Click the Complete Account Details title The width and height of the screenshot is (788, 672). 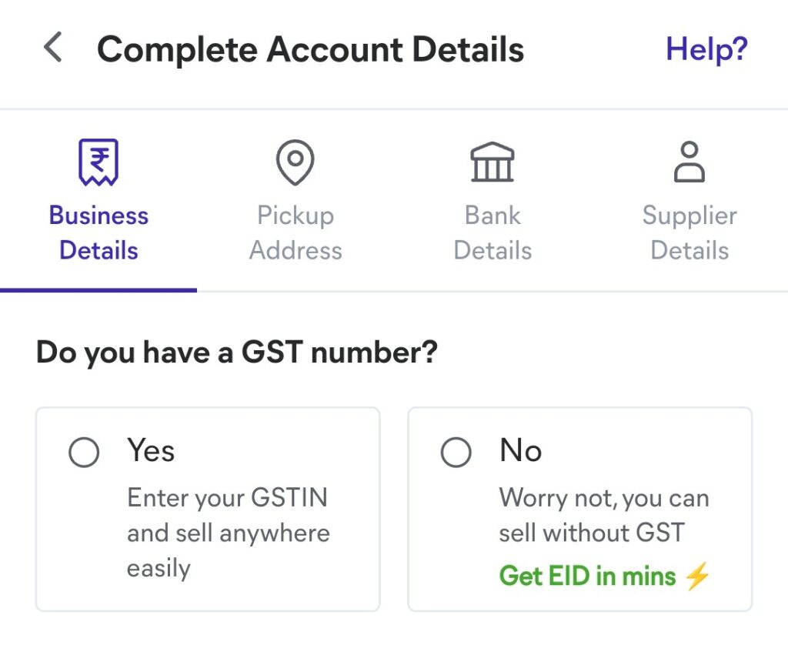(x=311, y=48)
